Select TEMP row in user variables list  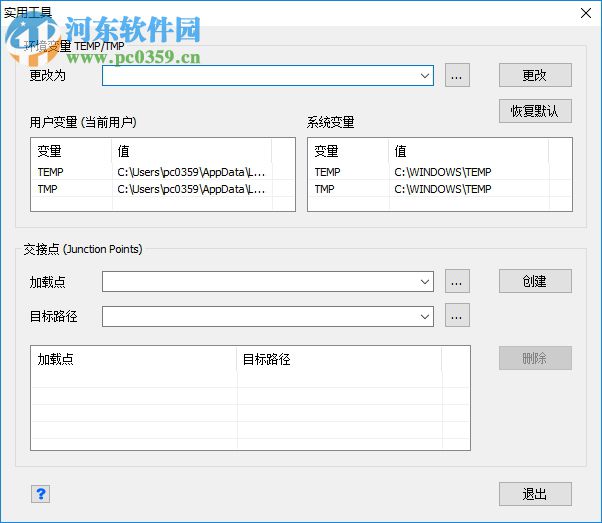163,172
